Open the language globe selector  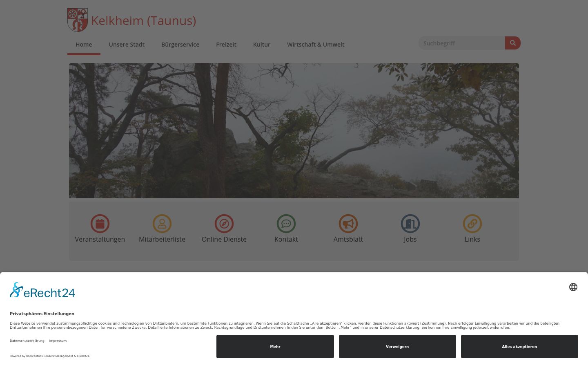573,287
